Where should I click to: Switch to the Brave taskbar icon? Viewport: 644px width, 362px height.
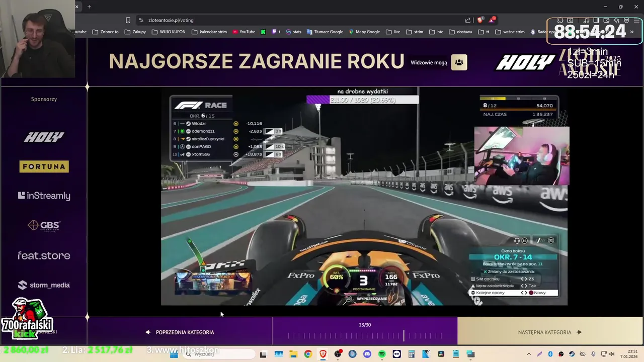[323, 354]
